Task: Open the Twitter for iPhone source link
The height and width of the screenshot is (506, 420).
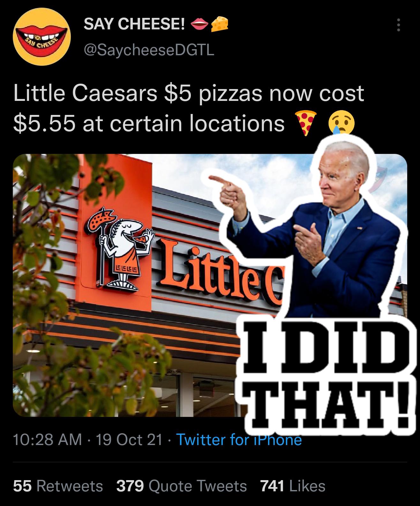Action: point(239,440)
